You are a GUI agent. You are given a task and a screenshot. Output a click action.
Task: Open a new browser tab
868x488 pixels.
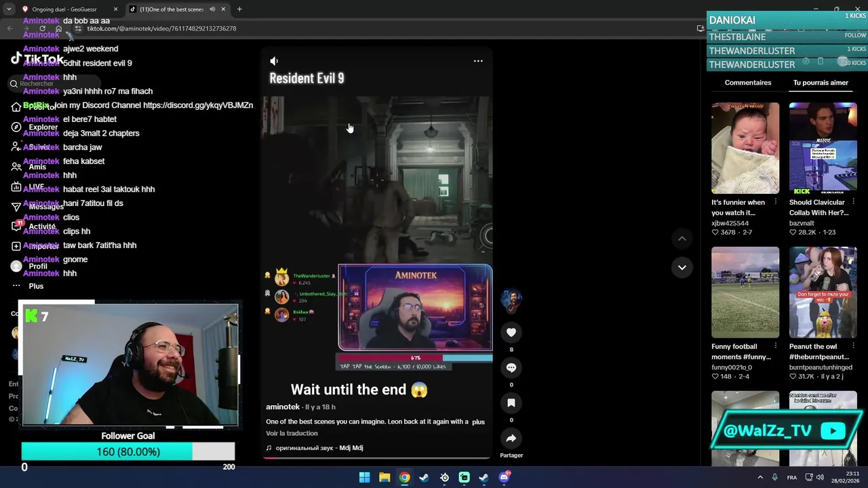239,9
